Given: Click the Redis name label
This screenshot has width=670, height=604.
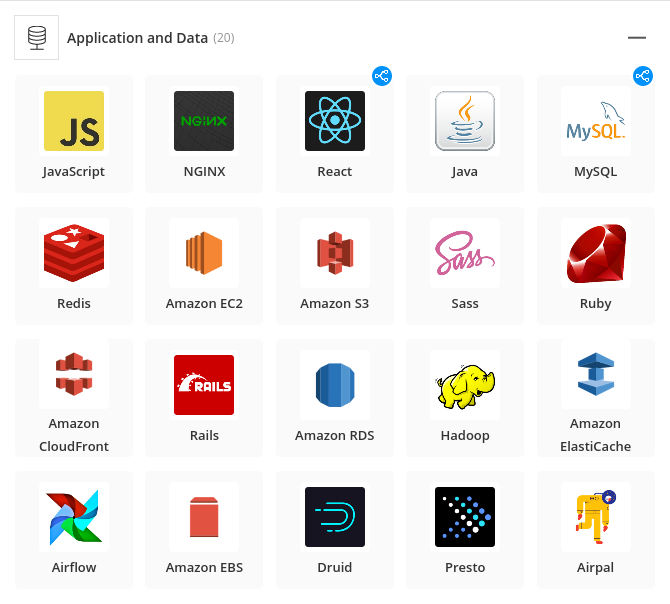Looking at the screenshot, I should [x=74, y=304].
